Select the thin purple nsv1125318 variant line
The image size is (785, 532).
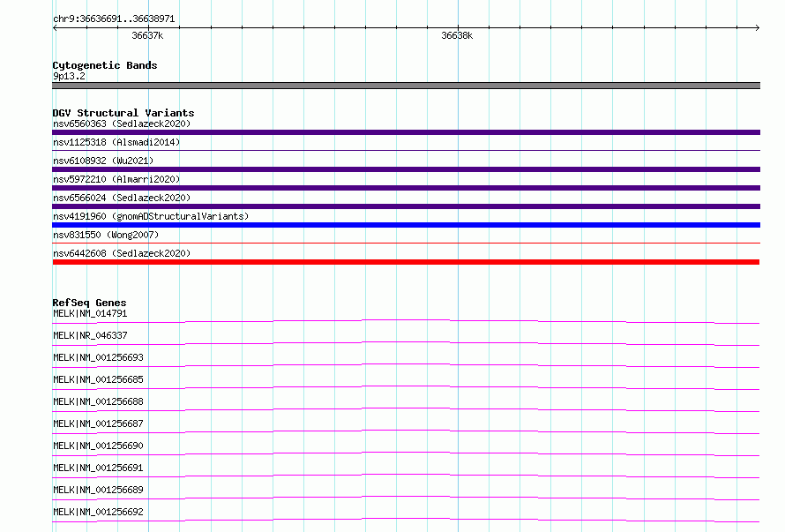pyautogui.click(x=406, y=150)
